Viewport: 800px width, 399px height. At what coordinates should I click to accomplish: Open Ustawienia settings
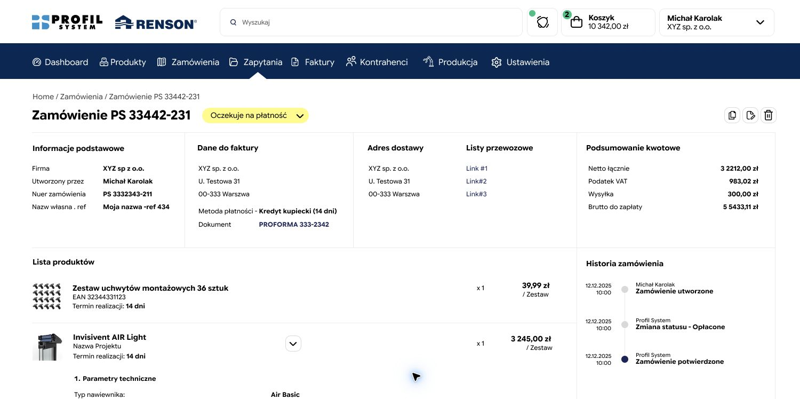pos(520,62)
